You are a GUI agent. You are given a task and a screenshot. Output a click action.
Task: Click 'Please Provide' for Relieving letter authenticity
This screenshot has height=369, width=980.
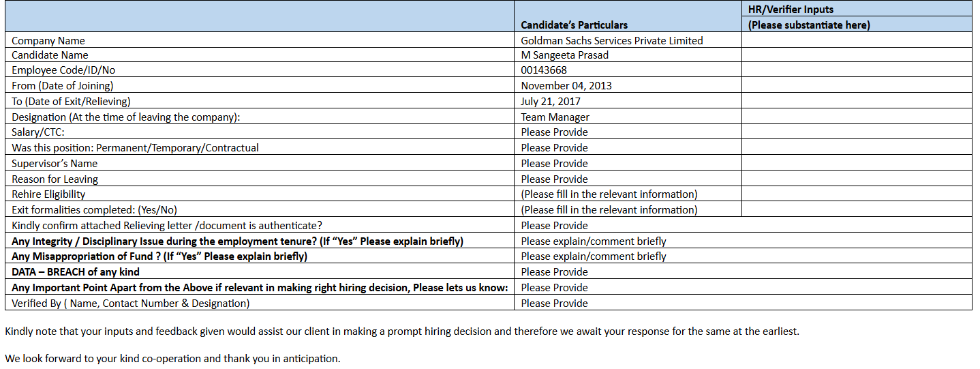click(x=554, y=226)
